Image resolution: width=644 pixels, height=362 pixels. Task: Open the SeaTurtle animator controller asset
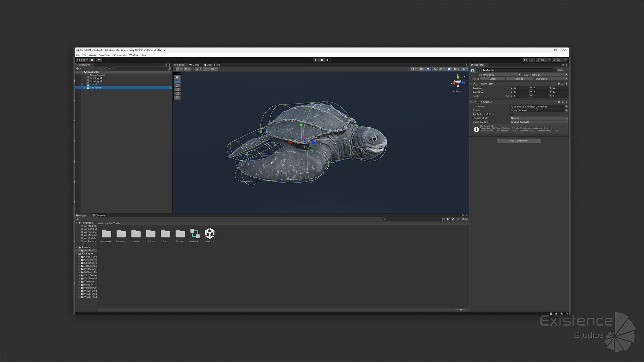coord(195,234)
